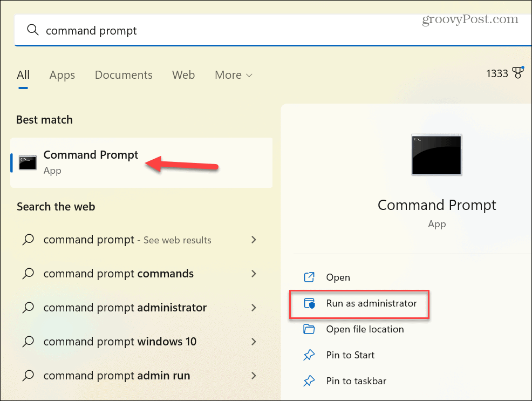Screen dimensions: 532x401
Task: Expand the 'command prompt administrator' suggestion chevron
Action: 254,308
